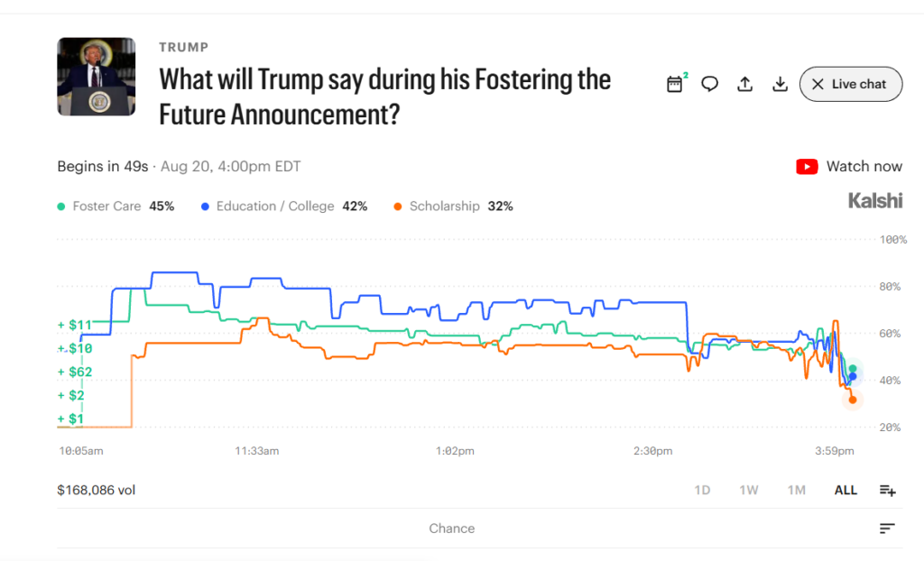924x561 pixels.
Task: Click the X icon in Live chat
Action: click(818, 84)
